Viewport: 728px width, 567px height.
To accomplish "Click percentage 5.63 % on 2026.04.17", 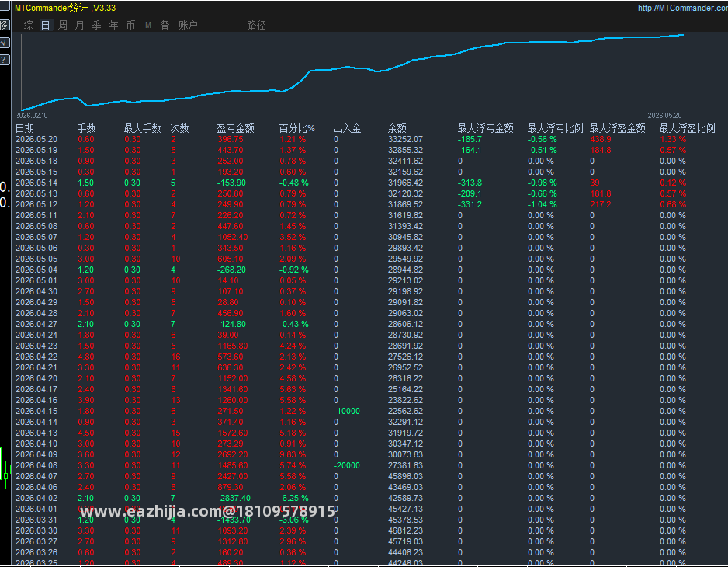I will pos(293,389).
